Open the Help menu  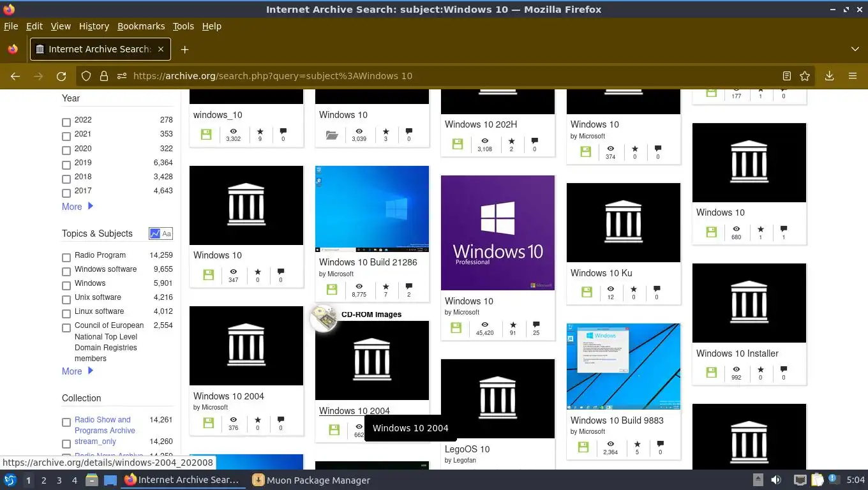tap(211, 26)
